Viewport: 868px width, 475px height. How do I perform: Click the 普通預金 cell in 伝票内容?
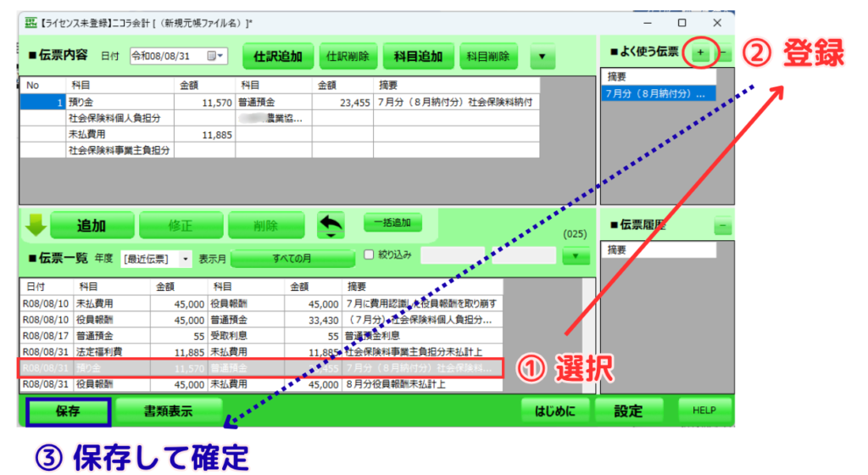(274, 103)
